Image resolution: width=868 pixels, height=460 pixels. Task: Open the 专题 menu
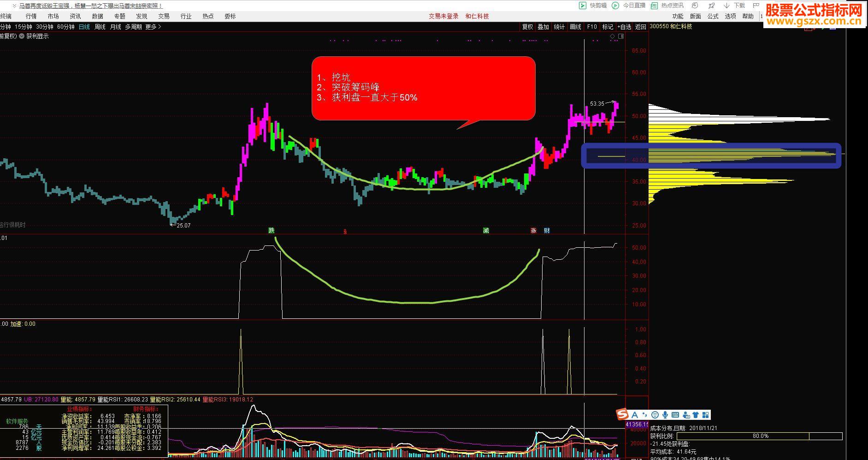(x=119, y=16)
